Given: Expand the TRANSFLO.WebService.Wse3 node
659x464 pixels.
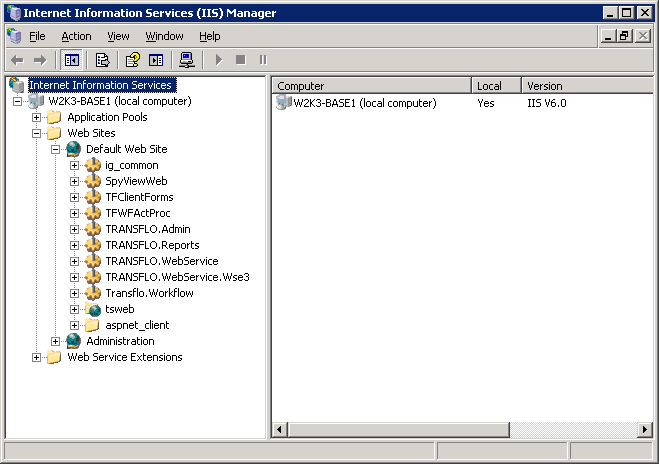Looking at the screenshot, I should point(74,277).
